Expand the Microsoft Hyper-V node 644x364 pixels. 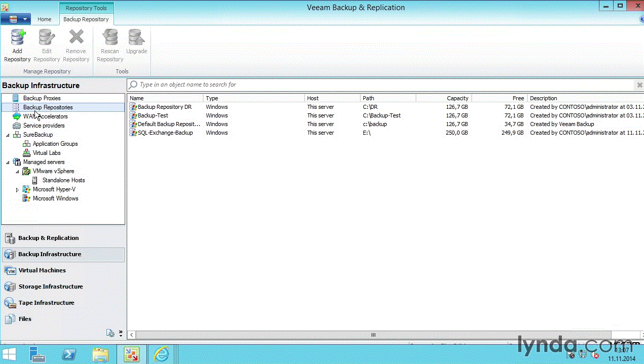coord(17,190)
